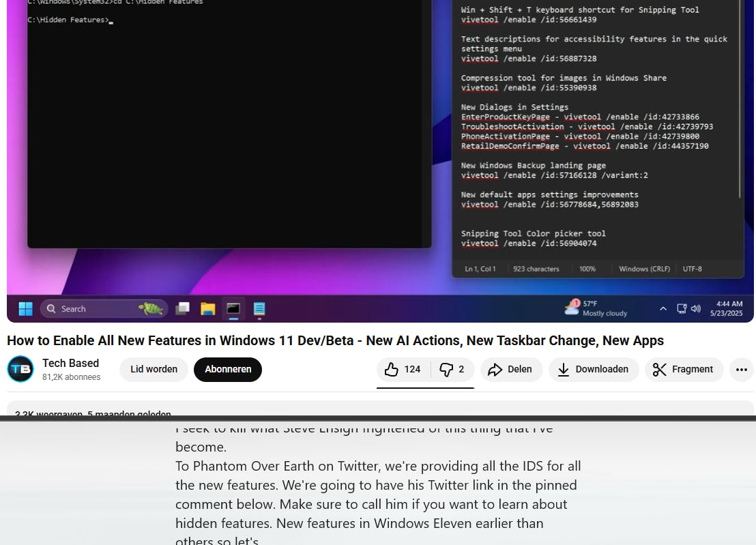This screenshot has height=545, width=756.
Task: Click 'RetailDemoConfirmPage' line in Notepad
Action: click(x=584, y=146)
